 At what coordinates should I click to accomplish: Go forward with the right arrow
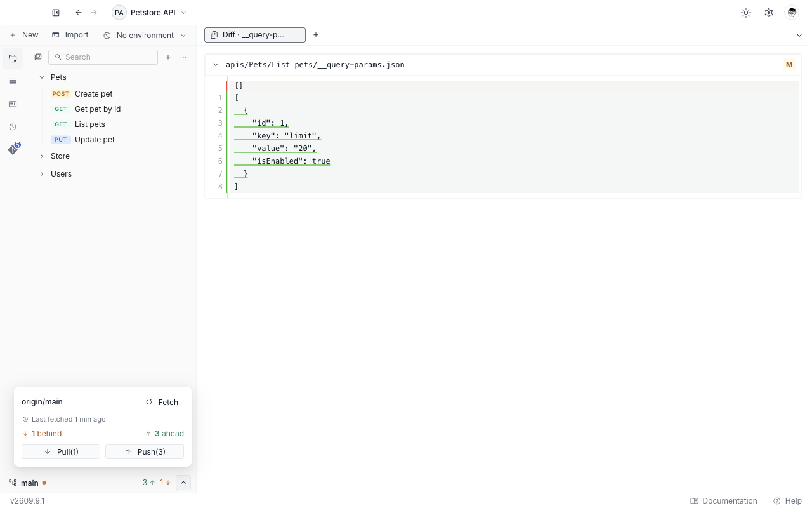(x=94, y=13)
